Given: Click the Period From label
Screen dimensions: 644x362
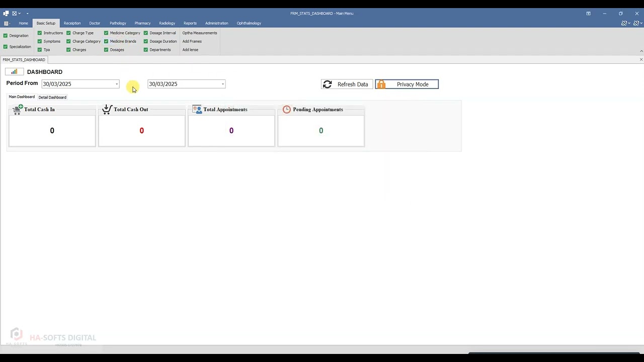Looking at the screenshot, I should (22, 83).
